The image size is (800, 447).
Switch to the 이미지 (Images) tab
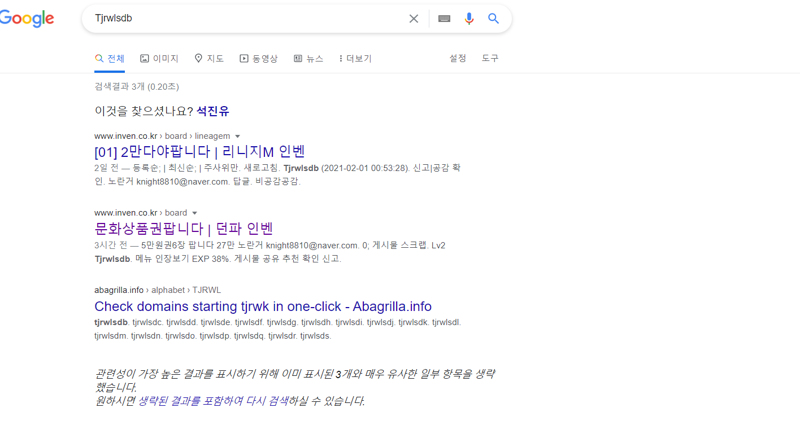pos(159,59)
